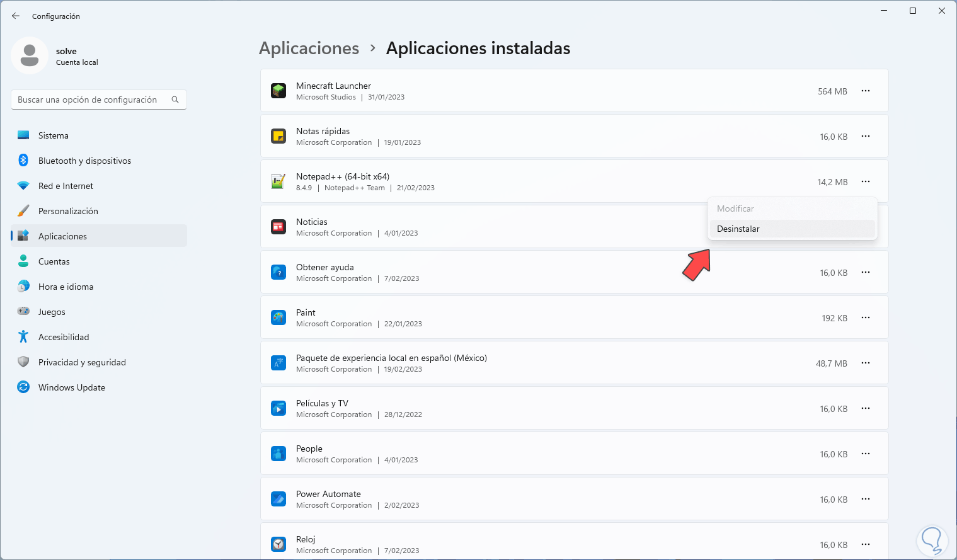Screen dimensions: 957x560
Task: Open Bluetooth y dispositivos settings
Action: pyautogui.click(x=99, y=161)
